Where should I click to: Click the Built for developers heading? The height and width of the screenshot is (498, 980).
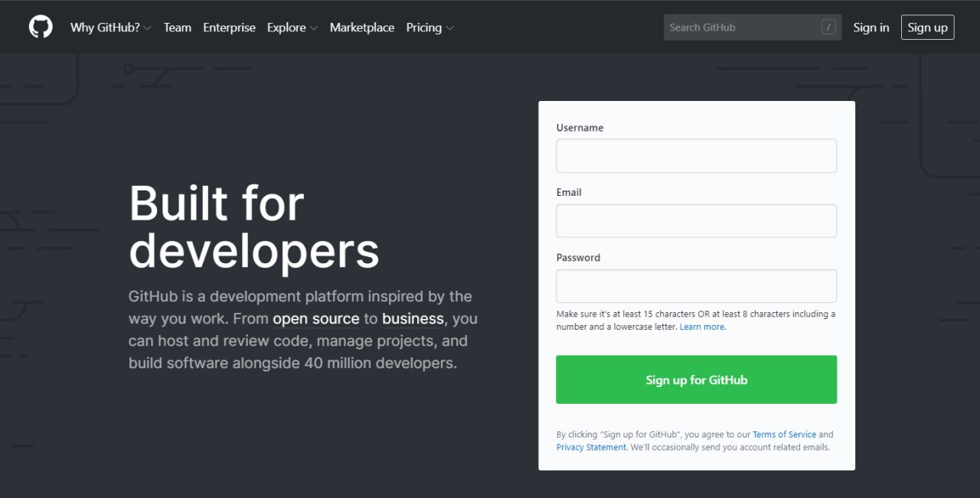(x=254, y=227)
